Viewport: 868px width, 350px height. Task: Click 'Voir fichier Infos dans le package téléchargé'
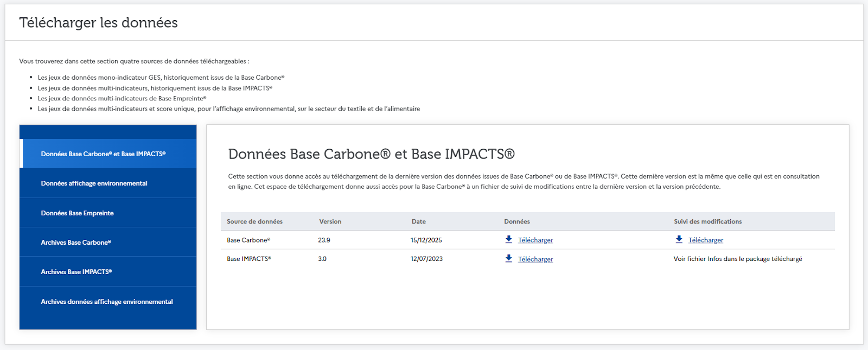(738, 259)
